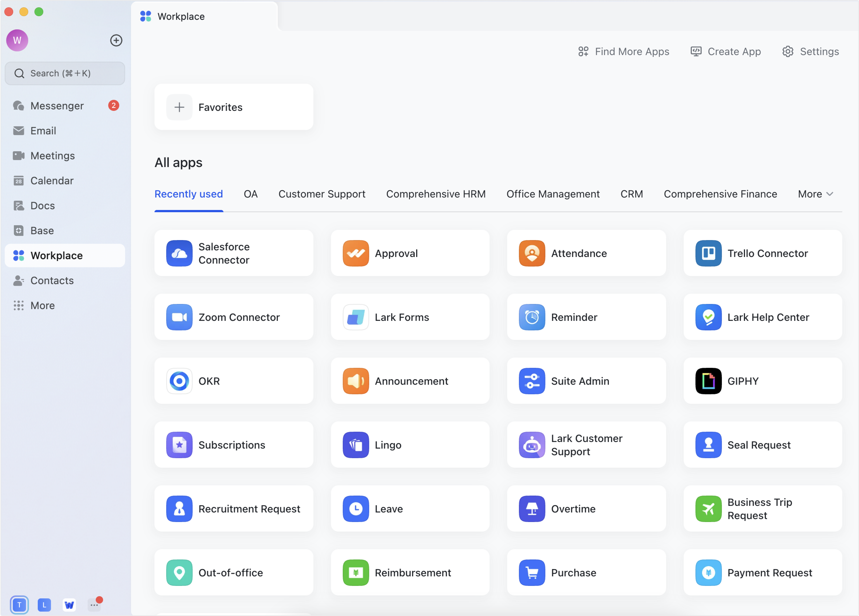Open the Lingo app icon
Image resolution: width=859 pixels, height=616 pixels.
(x=356, y=445)
